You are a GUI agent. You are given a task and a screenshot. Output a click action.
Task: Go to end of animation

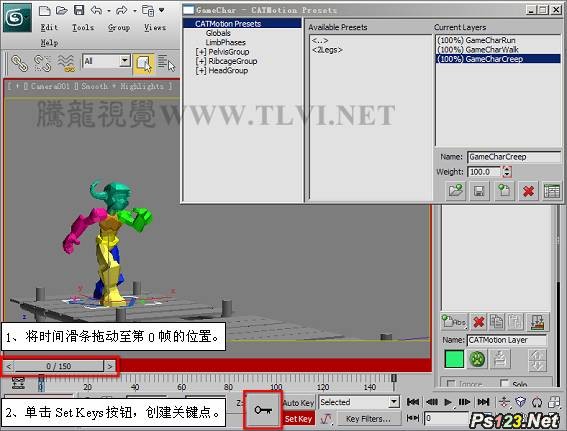(x=483, y=402)
